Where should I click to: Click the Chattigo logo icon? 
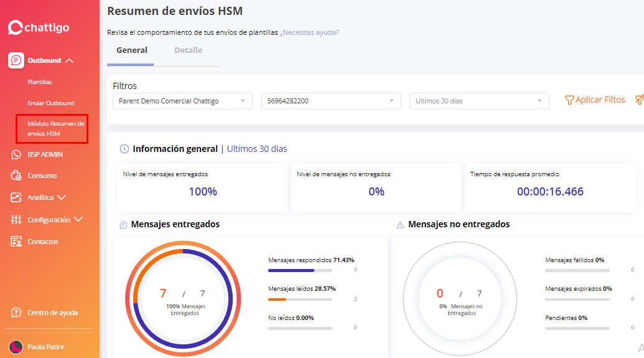15,27
